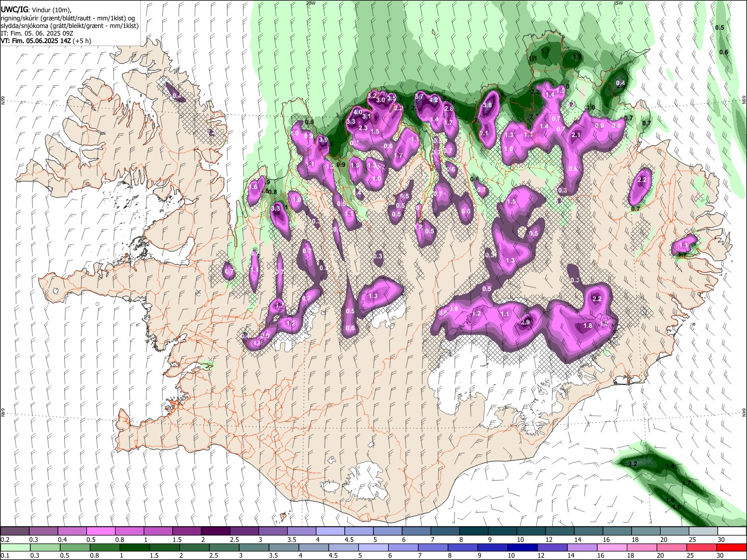747x560 pixels.
Task: Select the 3.7 value label on the map
Action: 419,96
